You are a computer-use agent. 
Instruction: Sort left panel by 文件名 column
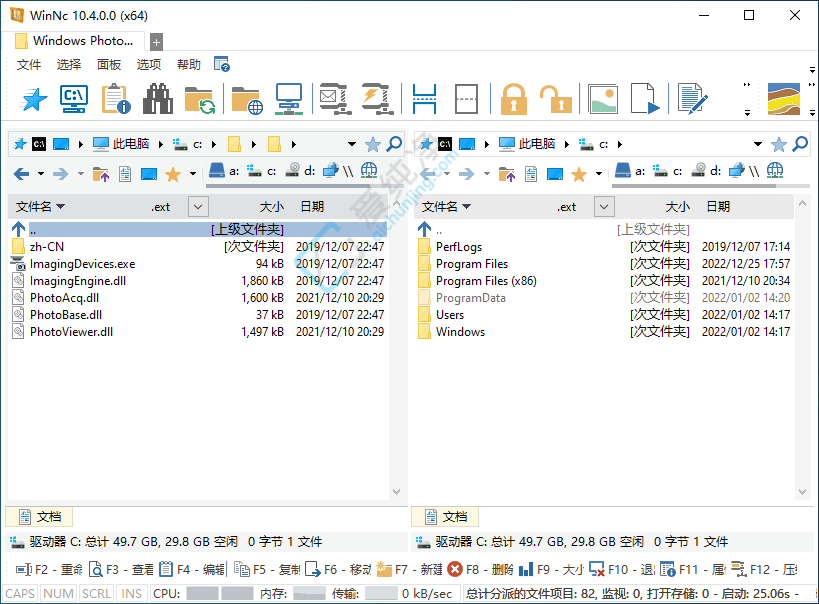(40, 206)
